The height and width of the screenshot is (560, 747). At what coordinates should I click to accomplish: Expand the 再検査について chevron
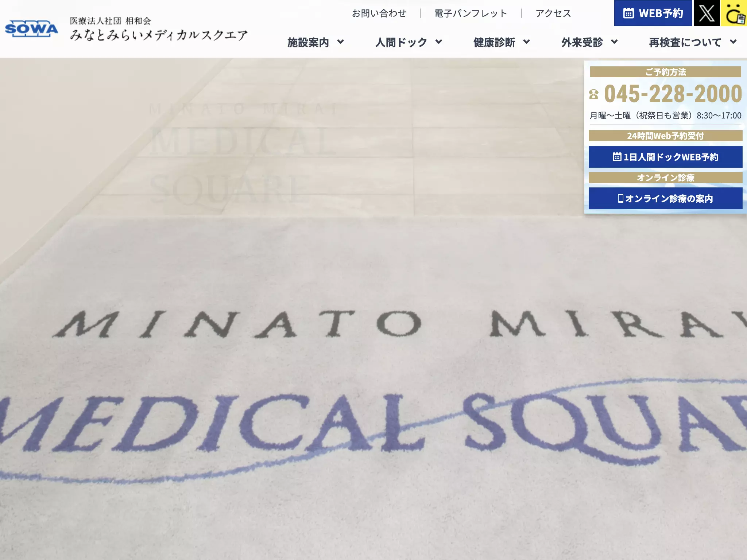pos(733,42)
